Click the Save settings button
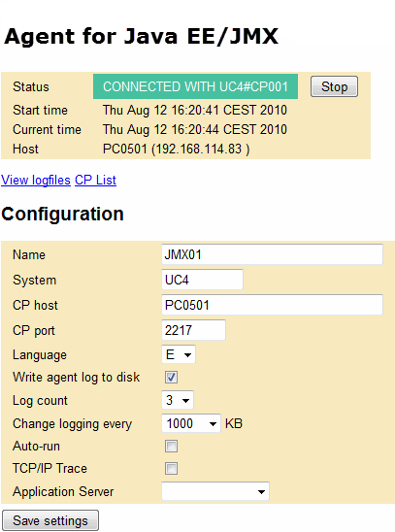Viewport: 395px width, 532px height. (50, 520)
